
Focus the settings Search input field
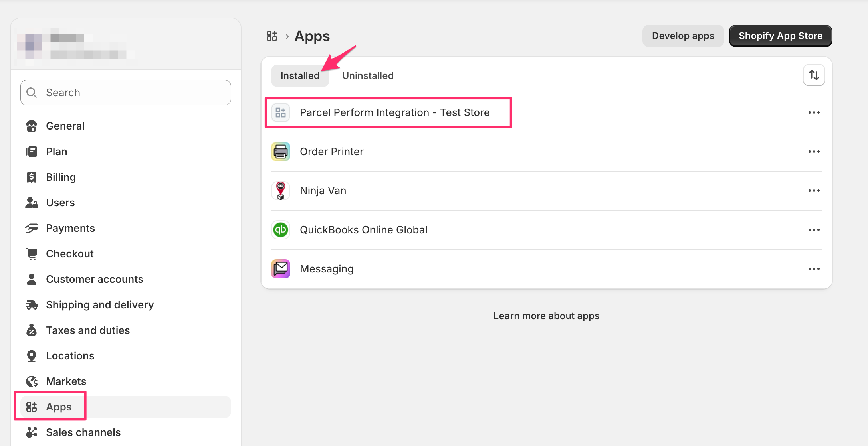click(126, 93)
